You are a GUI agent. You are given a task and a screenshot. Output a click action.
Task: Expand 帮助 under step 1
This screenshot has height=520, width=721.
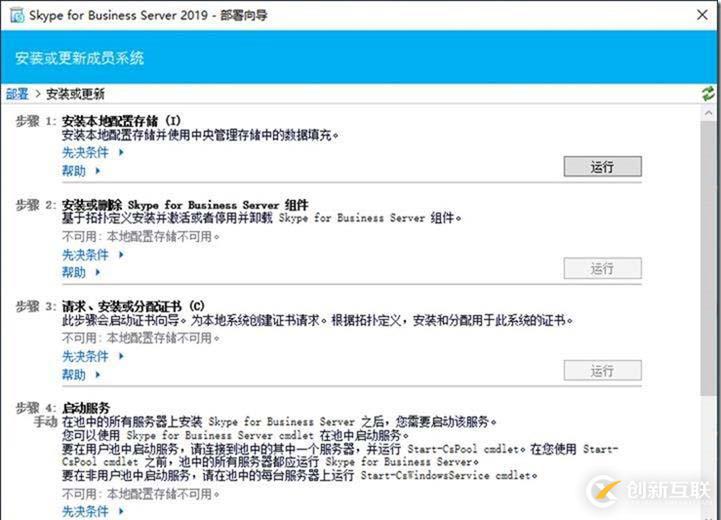tap(74, 171)
